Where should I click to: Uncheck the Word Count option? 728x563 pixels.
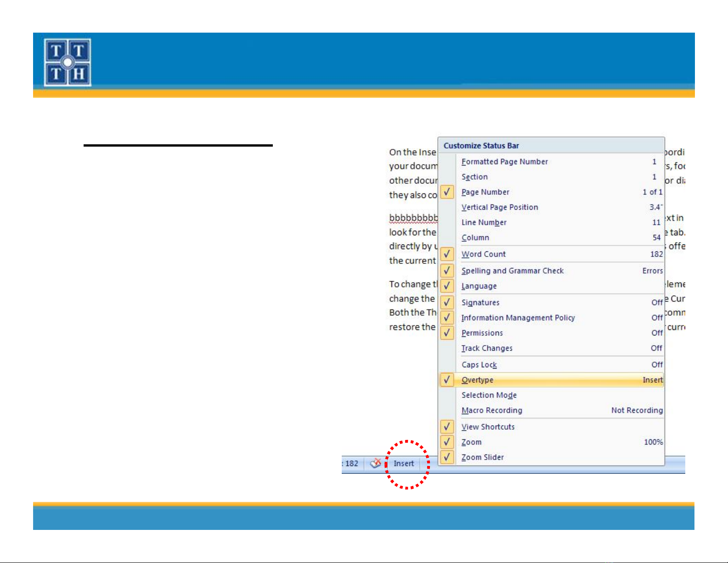(x=484, y=254)
